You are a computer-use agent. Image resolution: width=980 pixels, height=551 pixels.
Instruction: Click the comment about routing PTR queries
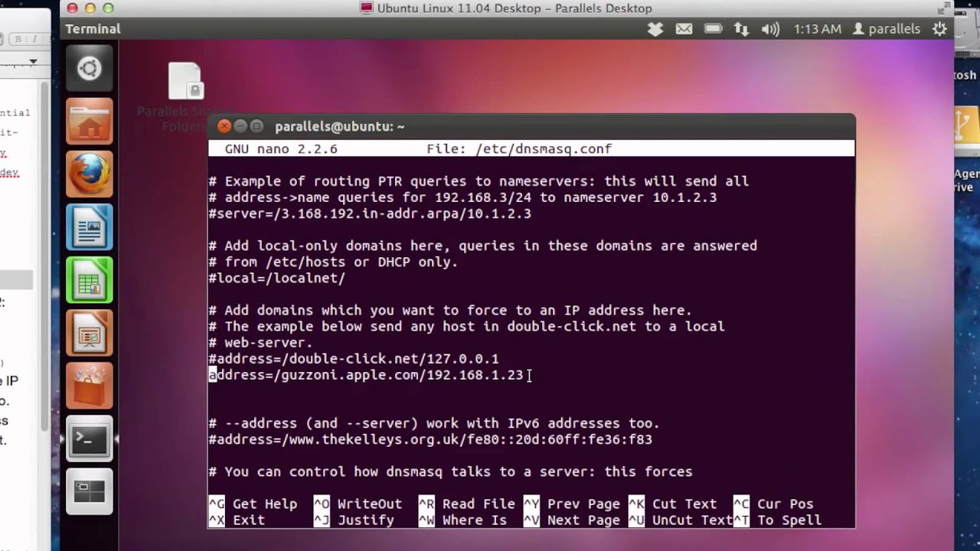479,181
